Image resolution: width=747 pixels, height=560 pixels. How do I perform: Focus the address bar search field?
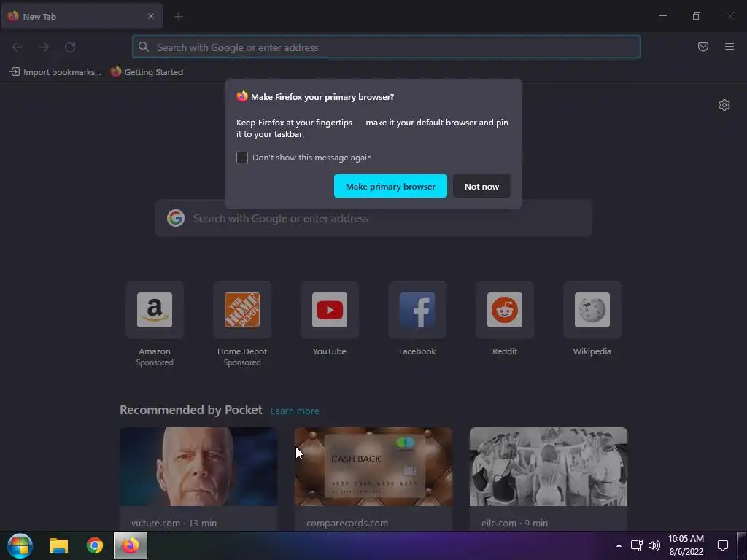387,47
